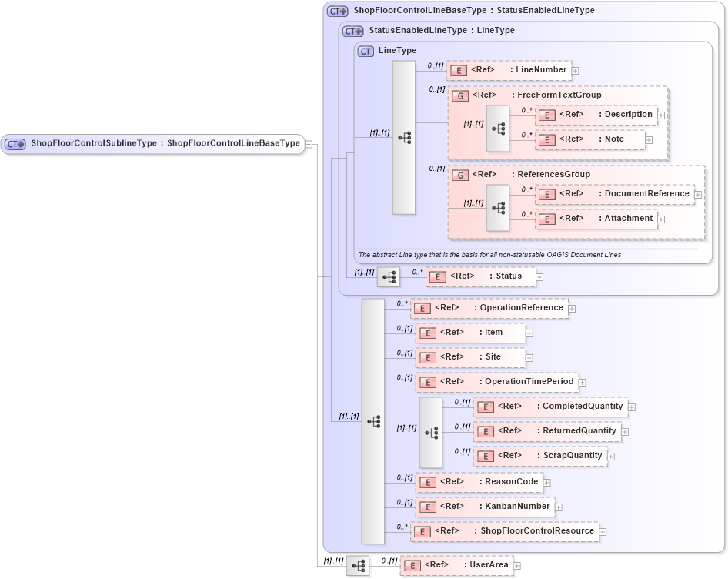
Task: Click the E icon of the Attachment element
Action: [x=547, y=219]
